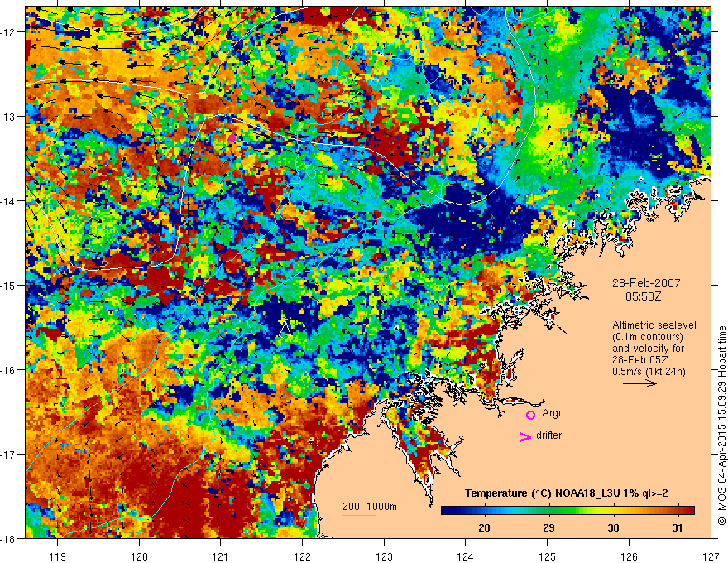
Task: Click the temperature color bar at 31
Action: click(x=678, y=511)
